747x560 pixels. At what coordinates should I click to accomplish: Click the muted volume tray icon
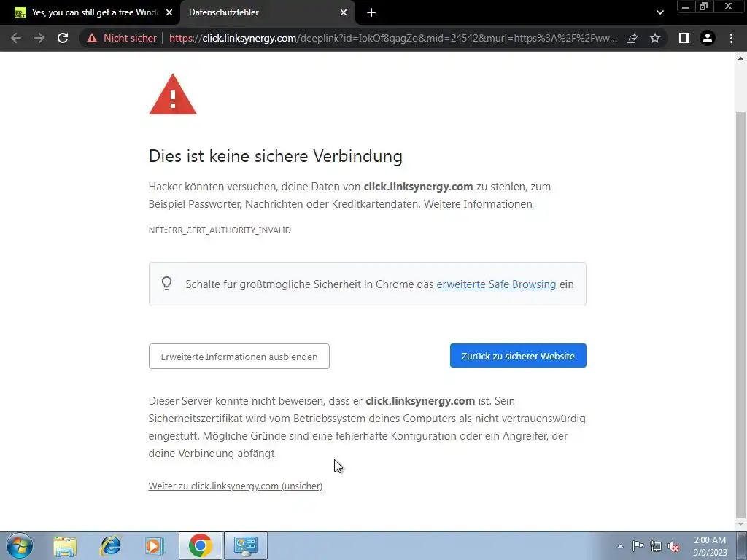[x=673, y=546]
